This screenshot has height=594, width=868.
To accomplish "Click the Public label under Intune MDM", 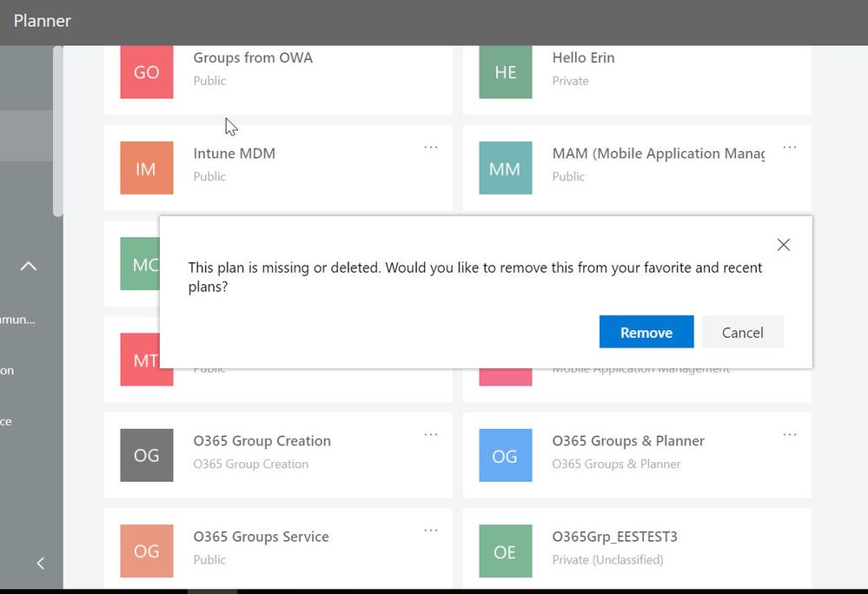I will click(x=209, y=176).
